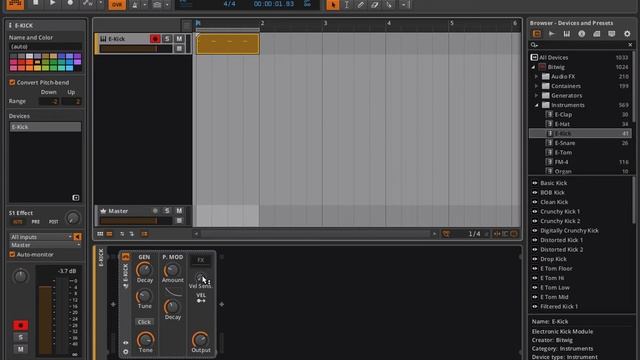
Task: Solo the Master track
Action: point(167,211)
